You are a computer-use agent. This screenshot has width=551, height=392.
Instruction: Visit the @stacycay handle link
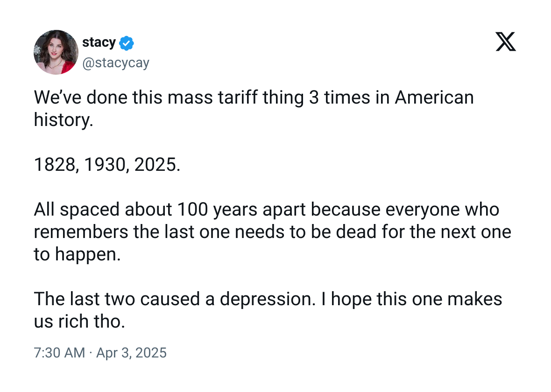(116, 63)
